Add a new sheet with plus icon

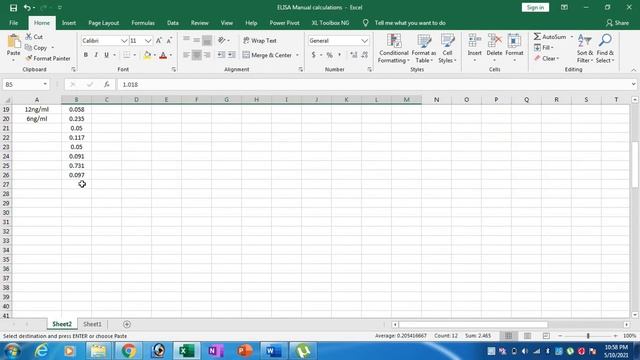click(x=127, y=324)
